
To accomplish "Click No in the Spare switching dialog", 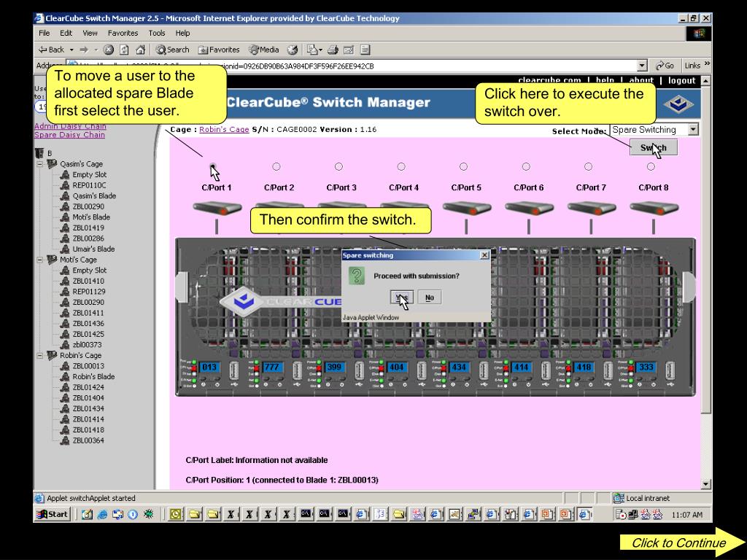I will pyautogui.click(x=429, y=297).
